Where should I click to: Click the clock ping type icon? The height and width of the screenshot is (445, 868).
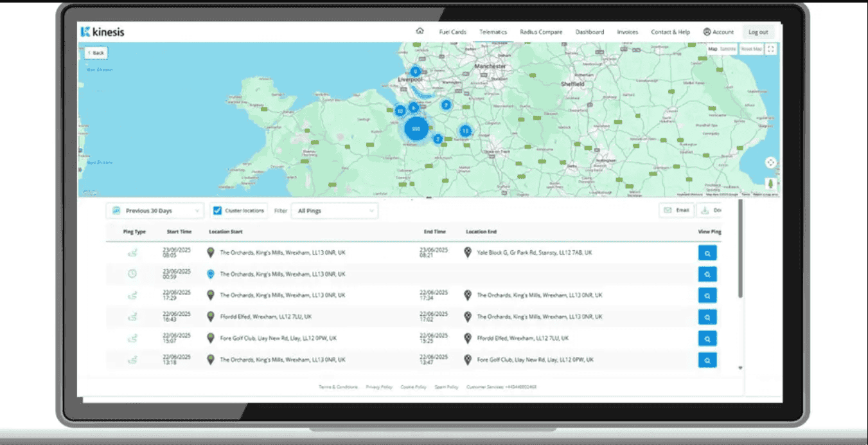tap(132, 274)
